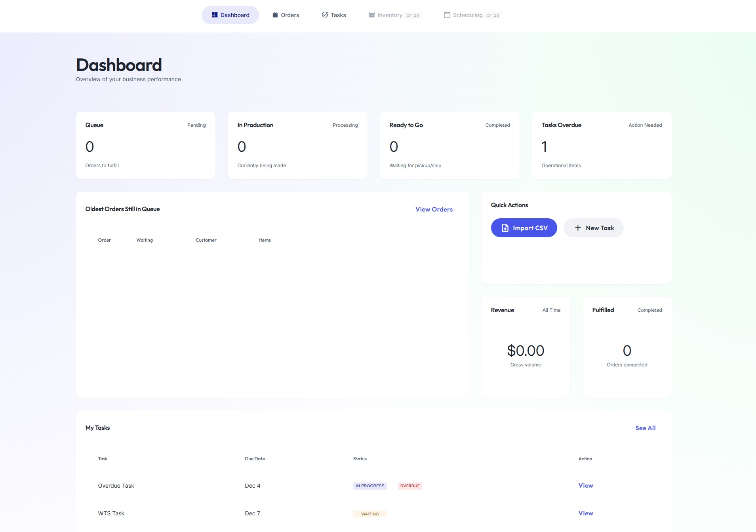This screenshot has width=756, height=532.
Task: Click the Inventory box icon
Action: point(371,15)
